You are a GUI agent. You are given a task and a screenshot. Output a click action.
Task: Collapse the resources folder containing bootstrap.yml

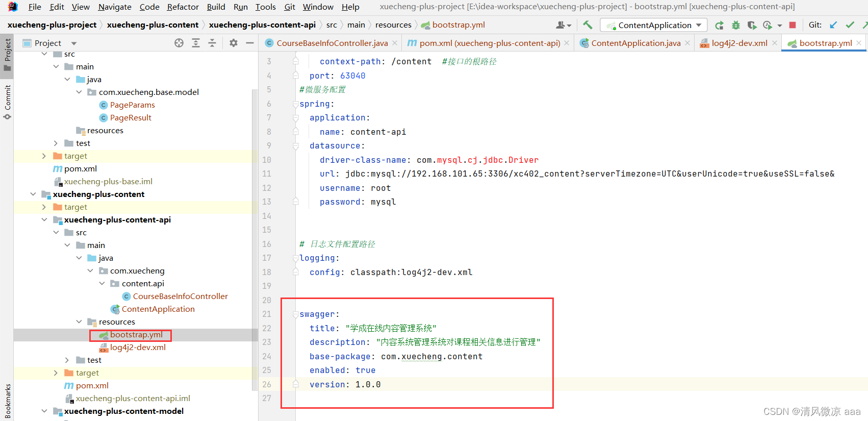[x=79, y=322]
